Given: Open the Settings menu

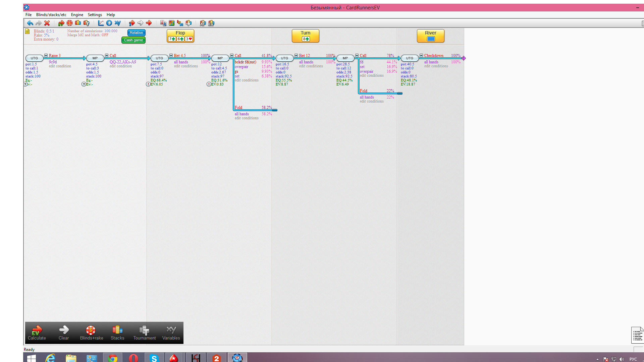Looking at the screenshot, I should coord(95,15).
